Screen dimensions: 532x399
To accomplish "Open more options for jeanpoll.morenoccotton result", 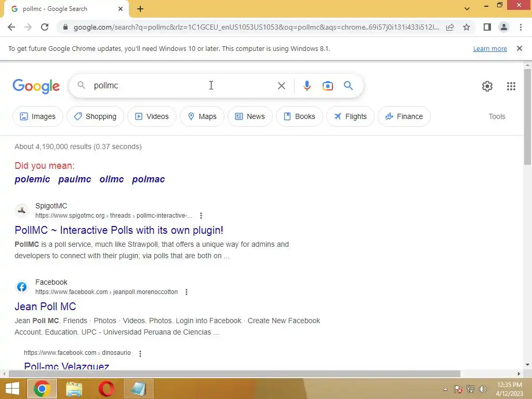I will point(187,292).
